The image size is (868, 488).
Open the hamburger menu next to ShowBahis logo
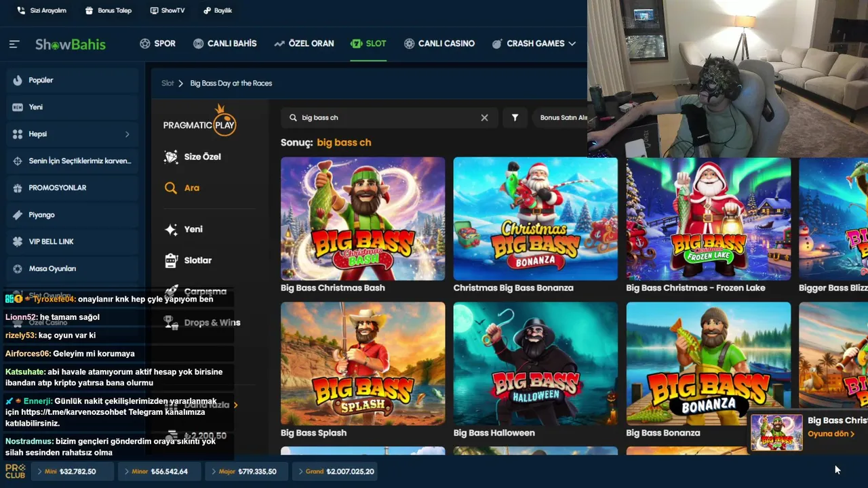pos(14,44)
